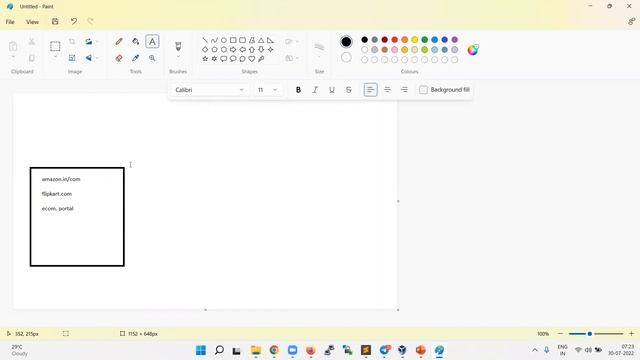This screenshot has height=360, width=640.
Task: Click the Undo arrow
Action: point(73,22)
